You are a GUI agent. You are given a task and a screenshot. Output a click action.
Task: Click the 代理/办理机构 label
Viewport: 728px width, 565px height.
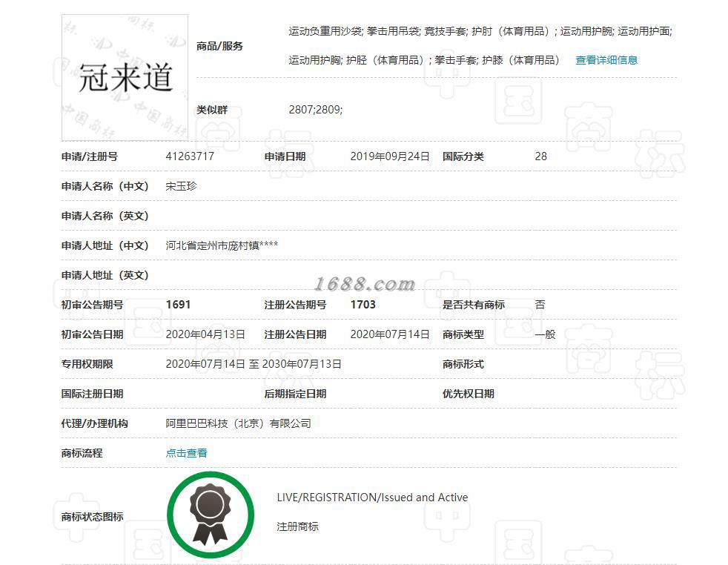coord(95,424)
